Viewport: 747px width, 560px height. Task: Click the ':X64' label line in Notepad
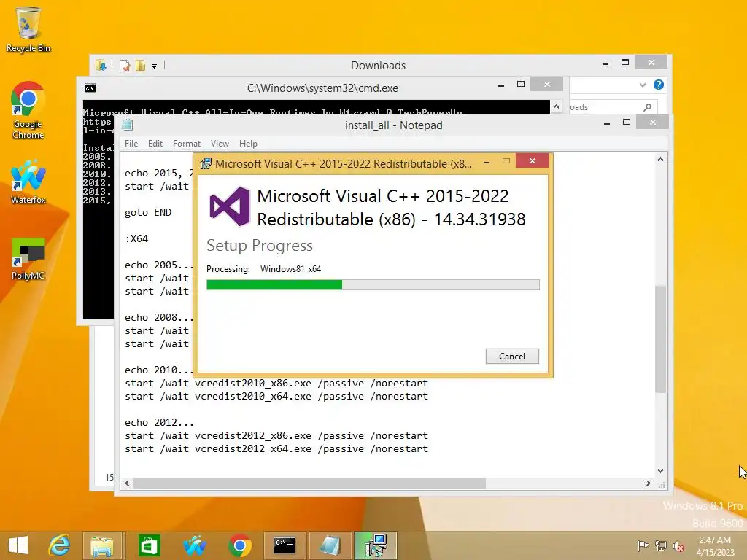(x=136, y=238)
